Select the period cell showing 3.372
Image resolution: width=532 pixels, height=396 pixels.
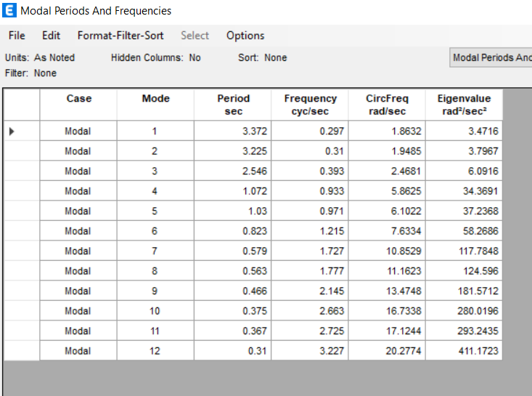point(233,131)
